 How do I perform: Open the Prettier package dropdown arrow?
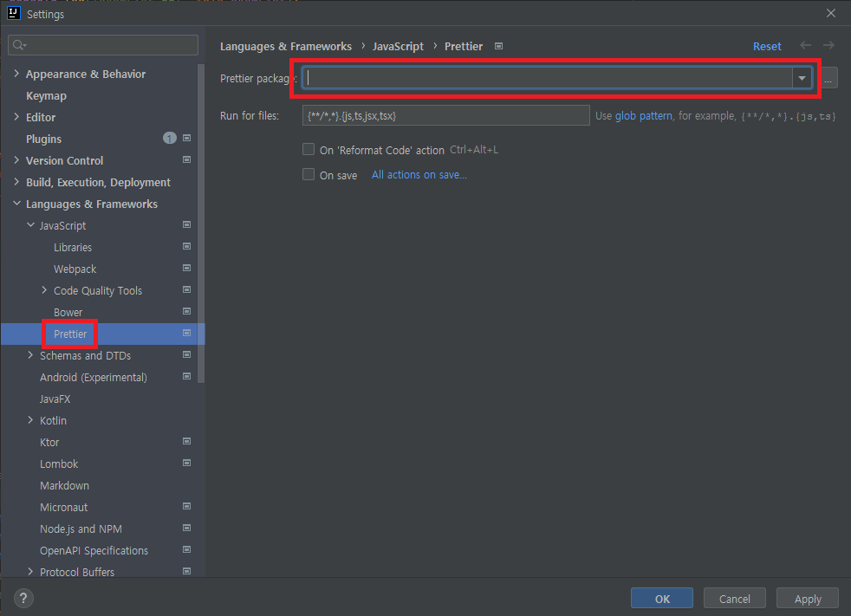coord(802,78)
